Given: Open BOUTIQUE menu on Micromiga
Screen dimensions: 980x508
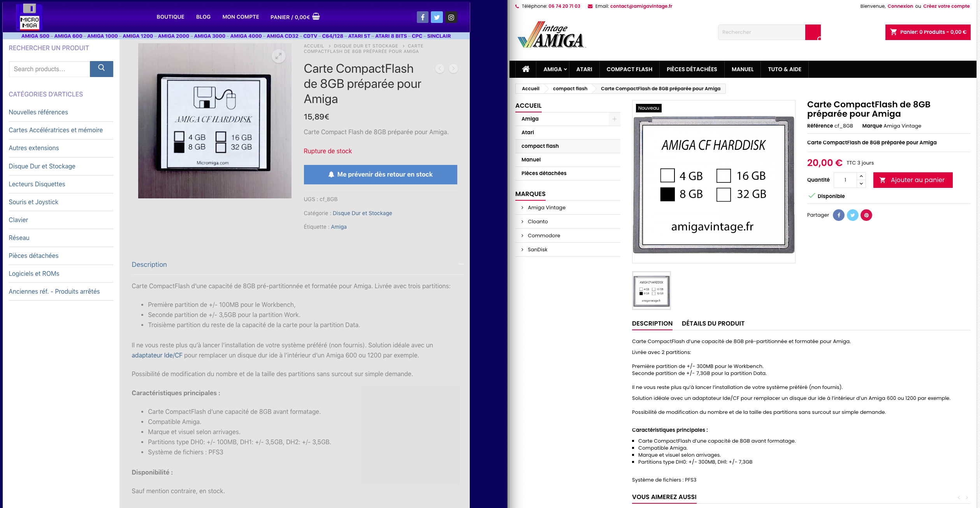Looking at the screenshot, I should [170, 17].
